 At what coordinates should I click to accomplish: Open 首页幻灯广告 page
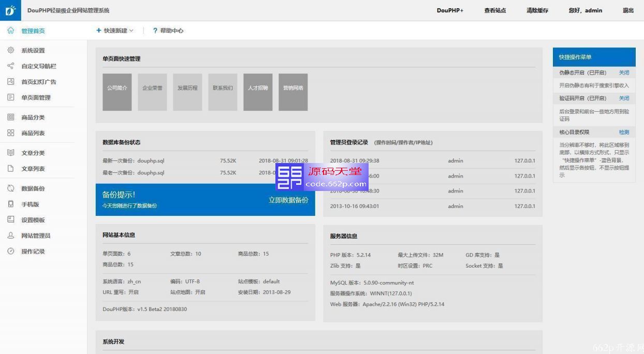pyautogui.click(x=39, y=82)
